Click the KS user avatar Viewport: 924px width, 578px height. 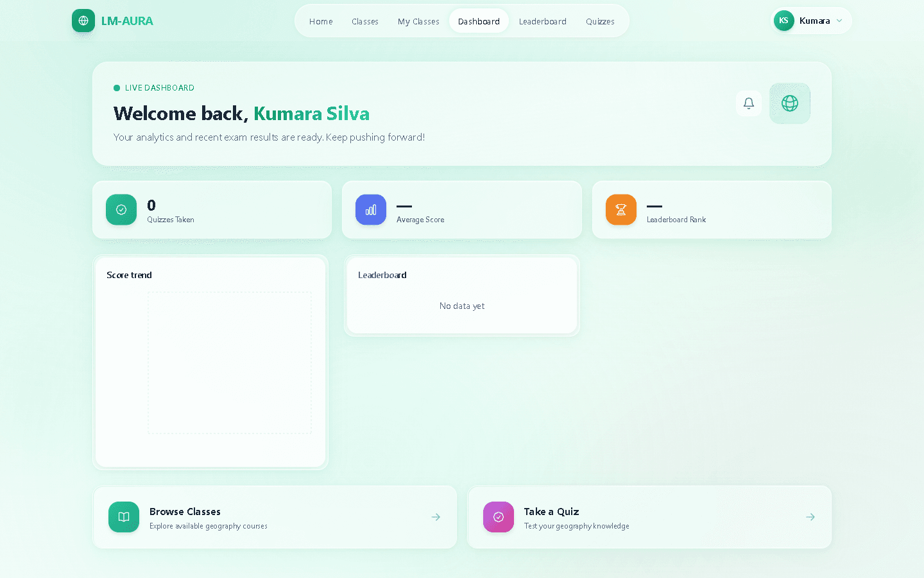783,21
